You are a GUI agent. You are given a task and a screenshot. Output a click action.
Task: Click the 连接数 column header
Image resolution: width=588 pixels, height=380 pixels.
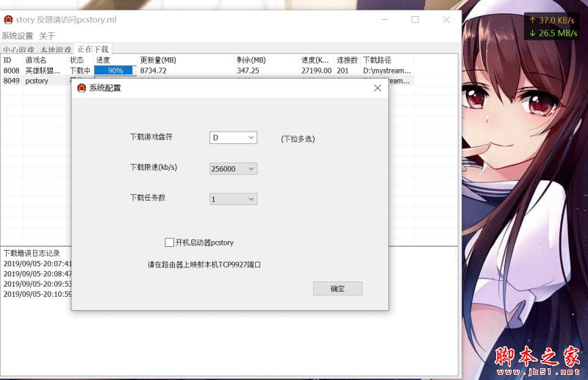pyautogui.click(x=347, y=60)
